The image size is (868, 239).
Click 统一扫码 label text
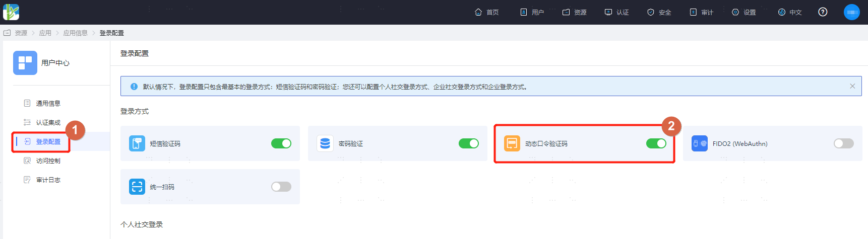point(162,187)
